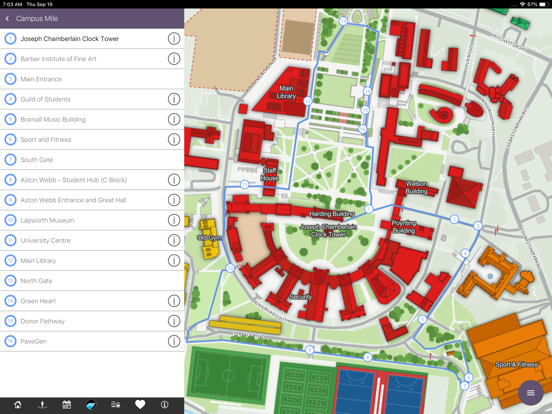
Task: Open info for Barber Institute of Fine Art
Action: pos(174,59)
